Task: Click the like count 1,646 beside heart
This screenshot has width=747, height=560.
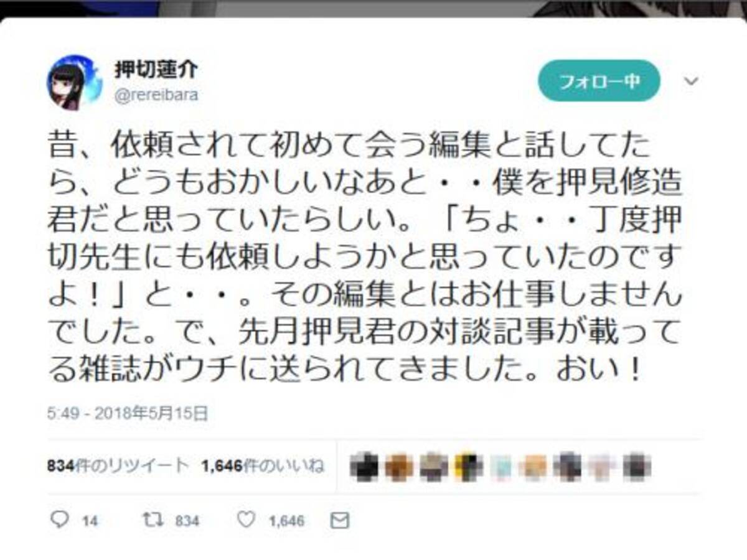Action: [x=286, y=521]
